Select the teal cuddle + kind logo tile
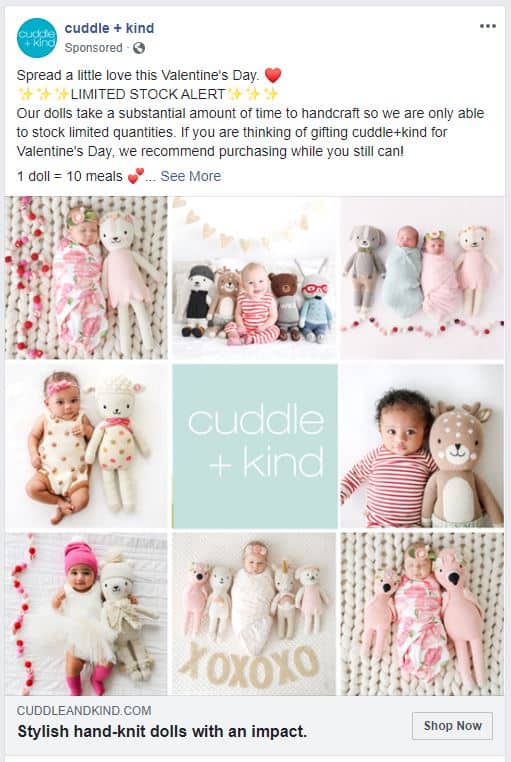 coord(255,446)
